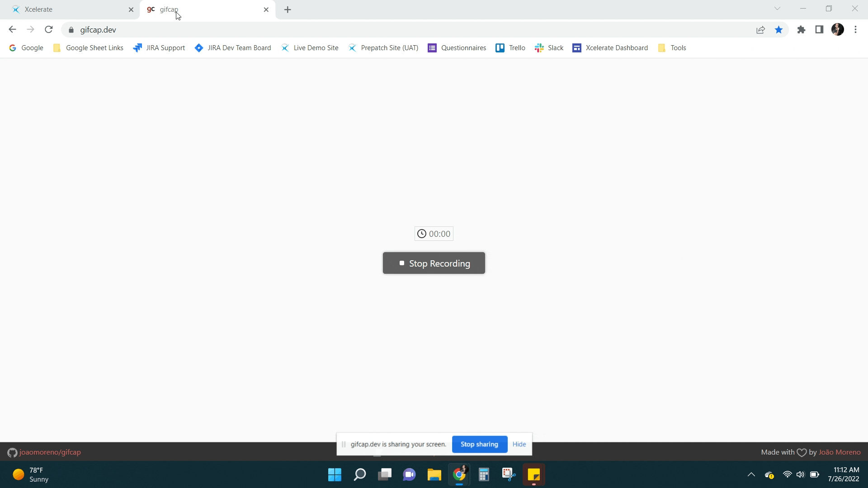868x488 pixels.
Task: Click the bookmark star icon
Action: [x=778, y=30]
